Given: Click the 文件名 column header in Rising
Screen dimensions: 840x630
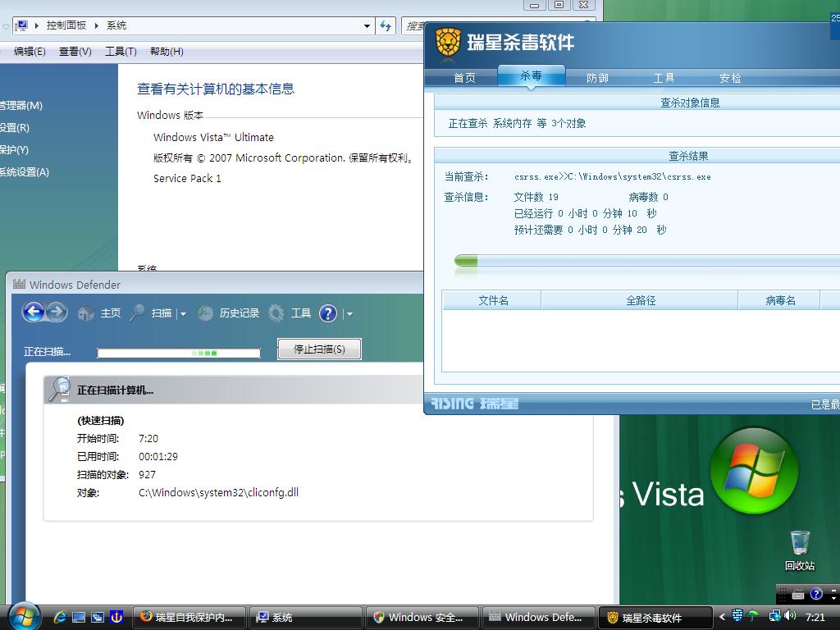Looking at the screenshot, I should 493,300.
